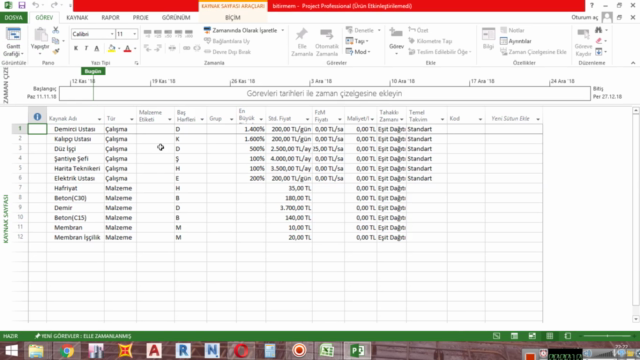Image resolution: width=640 pixels, height=360 pixels.
Task: Open the DOSYA file menu
Action: 13,18
